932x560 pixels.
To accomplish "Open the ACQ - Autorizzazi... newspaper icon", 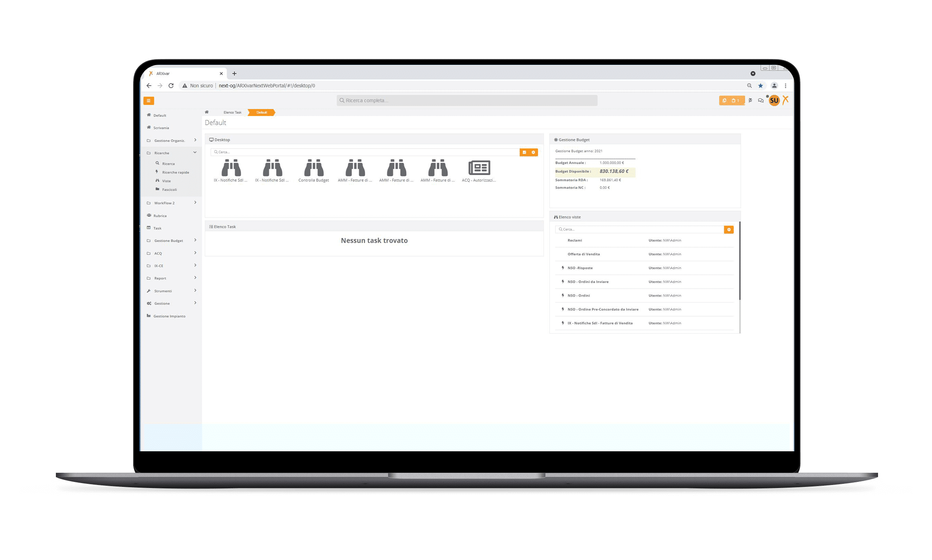I will click(x=479, y=168).
